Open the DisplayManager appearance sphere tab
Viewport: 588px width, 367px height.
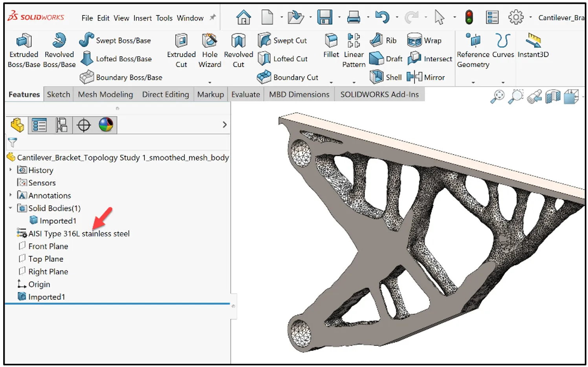pos(106,125)
